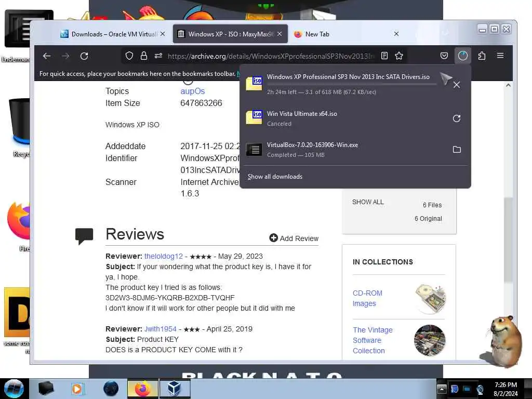Click the 6 Files count text
This screenshot has height=399, width=532.
(x=432, y=205)
